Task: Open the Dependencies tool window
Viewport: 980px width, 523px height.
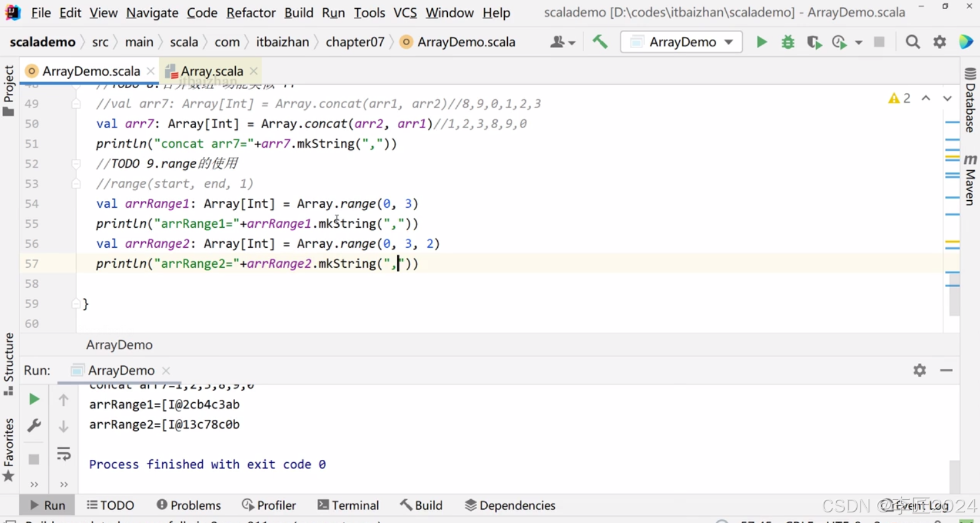Action: point(510,505)
